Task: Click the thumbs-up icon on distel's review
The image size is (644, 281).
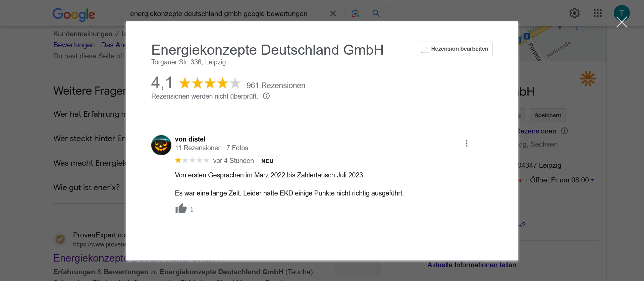Action: click(181, 209)
